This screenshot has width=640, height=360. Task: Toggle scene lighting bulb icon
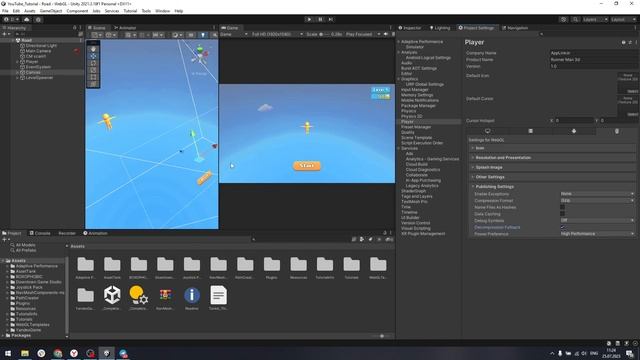click(x=203, y=35)
